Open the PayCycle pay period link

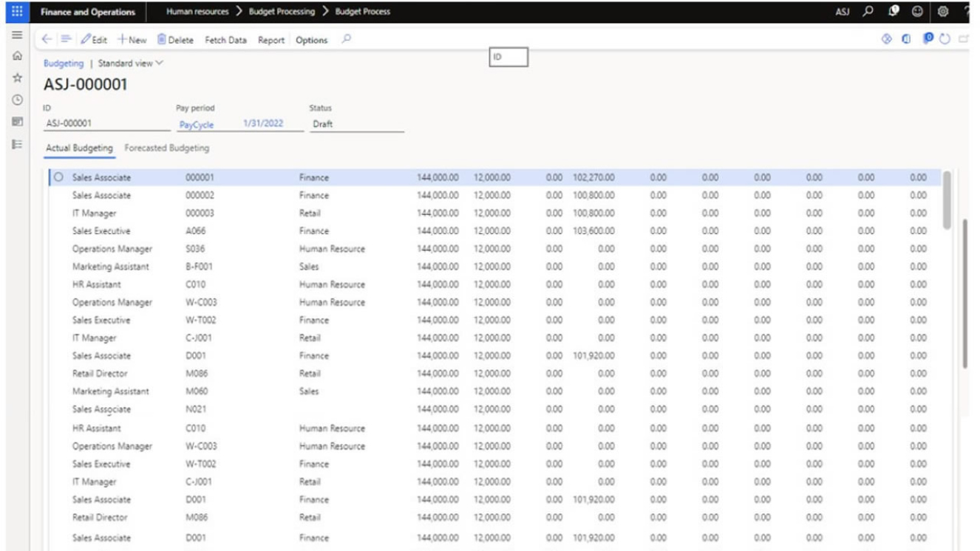coord(196,125)
